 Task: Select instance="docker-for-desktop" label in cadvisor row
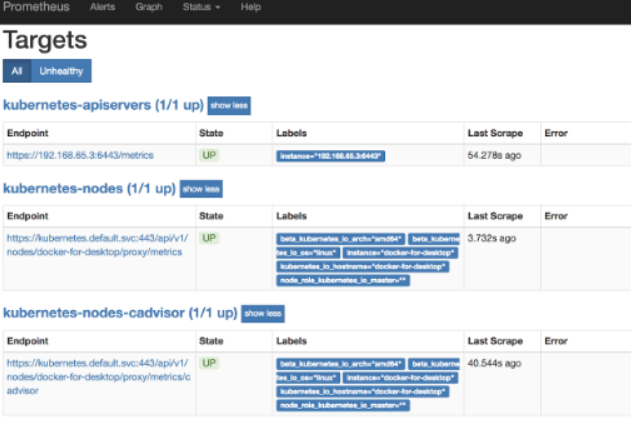[400, 378]
